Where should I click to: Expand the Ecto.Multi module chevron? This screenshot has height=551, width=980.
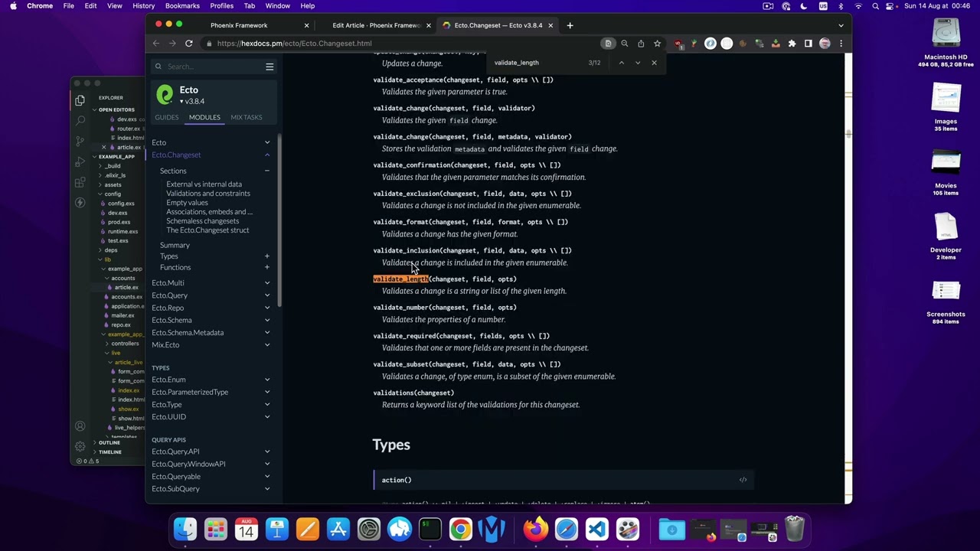[267, 283]
